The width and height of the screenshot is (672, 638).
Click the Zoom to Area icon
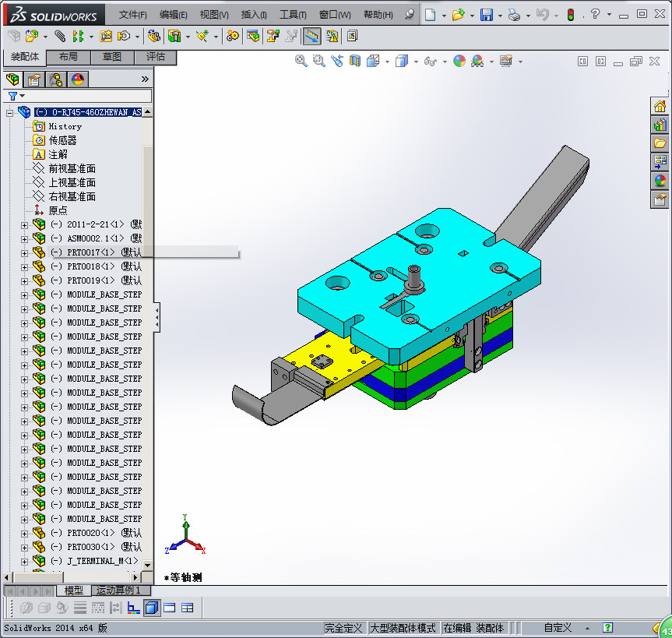pyautogui.click(x=318, y=62)
